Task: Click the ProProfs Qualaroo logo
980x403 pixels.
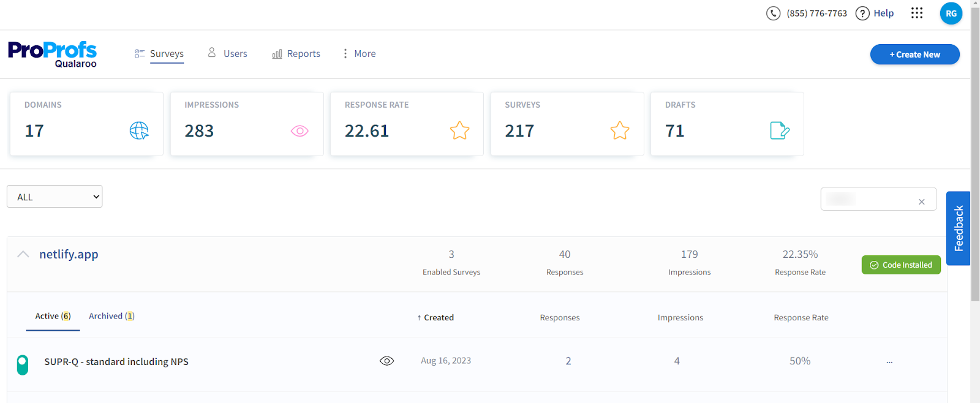Action: coord(53,54)
